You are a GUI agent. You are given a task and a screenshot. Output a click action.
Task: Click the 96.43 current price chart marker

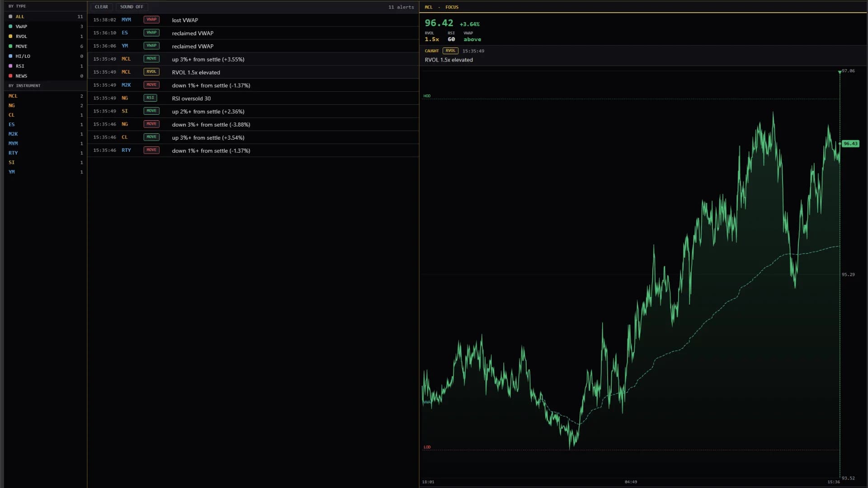tap(850, 144)
